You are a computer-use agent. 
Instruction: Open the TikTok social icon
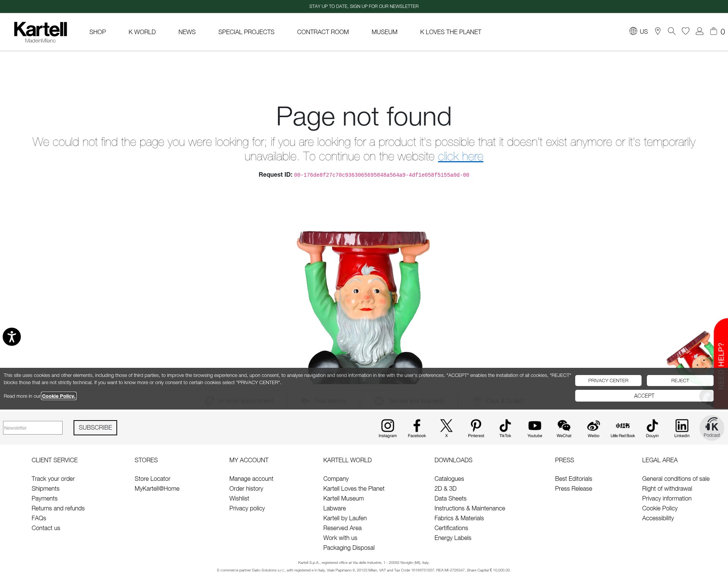[x=505, y=428]
